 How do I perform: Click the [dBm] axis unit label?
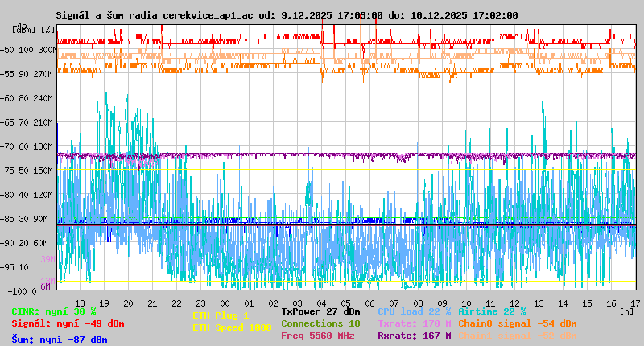(x=23, y=30)
